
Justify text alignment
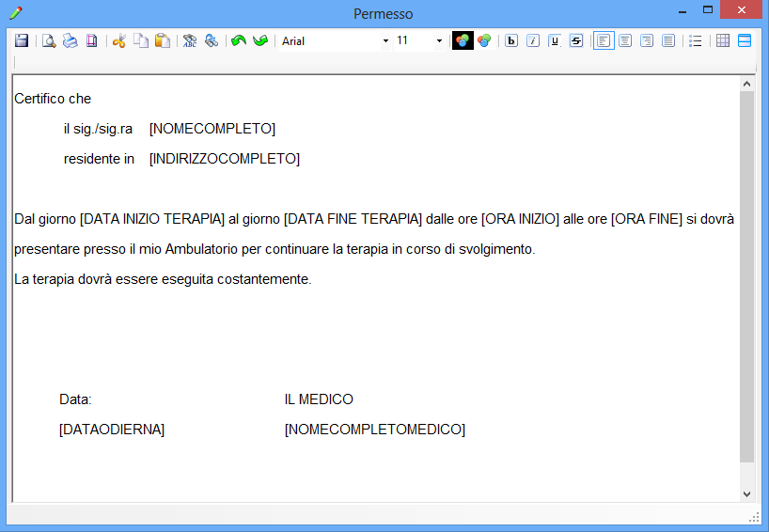click(x=668, y=40)
